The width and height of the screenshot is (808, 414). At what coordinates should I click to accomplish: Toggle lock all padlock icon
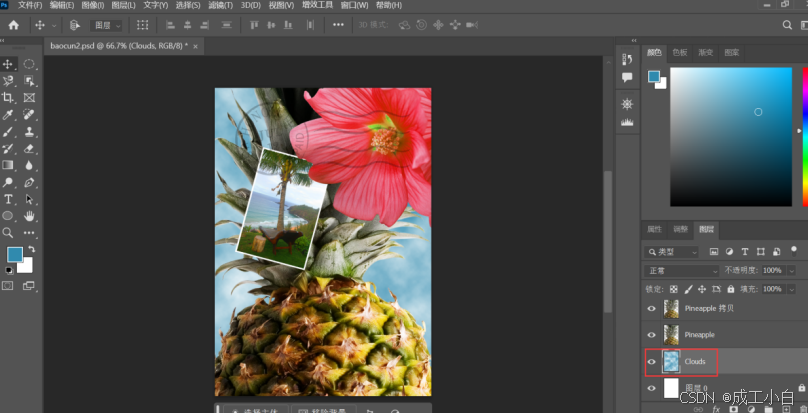(x=731, y=289)
